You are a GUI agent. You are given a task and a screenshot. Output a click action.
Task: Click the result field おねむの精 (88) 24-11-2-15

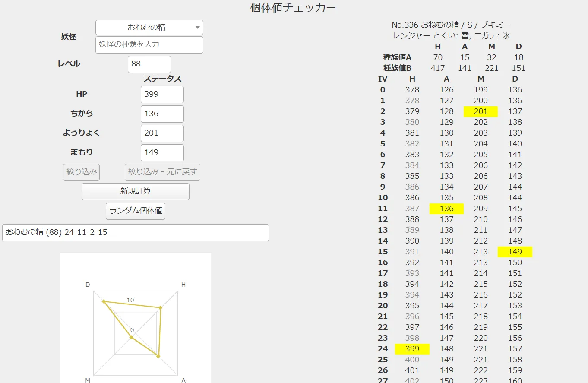136,232
